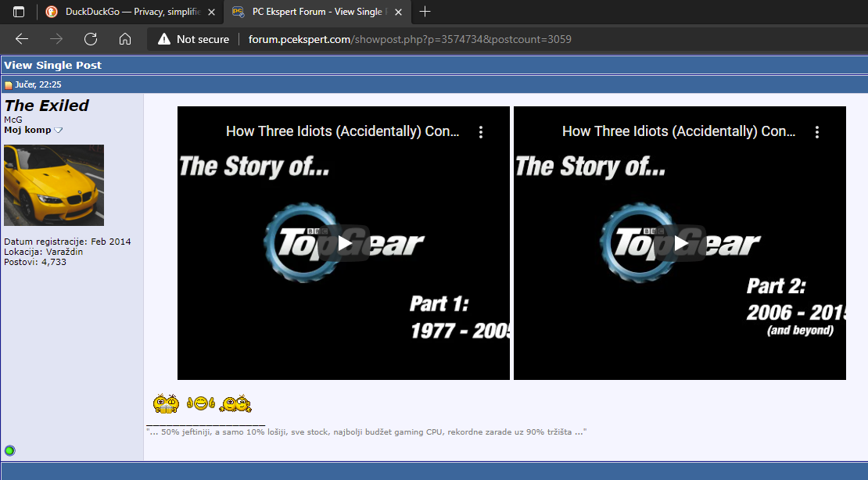The width and height of the screenshot is (868, 480).
Task: Open options menu on Part 1 video
Action: click(x=480, y=132)
